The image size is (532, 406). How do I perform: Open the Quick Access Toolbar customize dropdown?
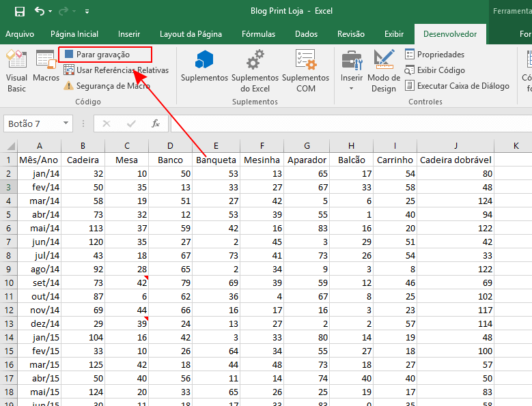[87, 12]
